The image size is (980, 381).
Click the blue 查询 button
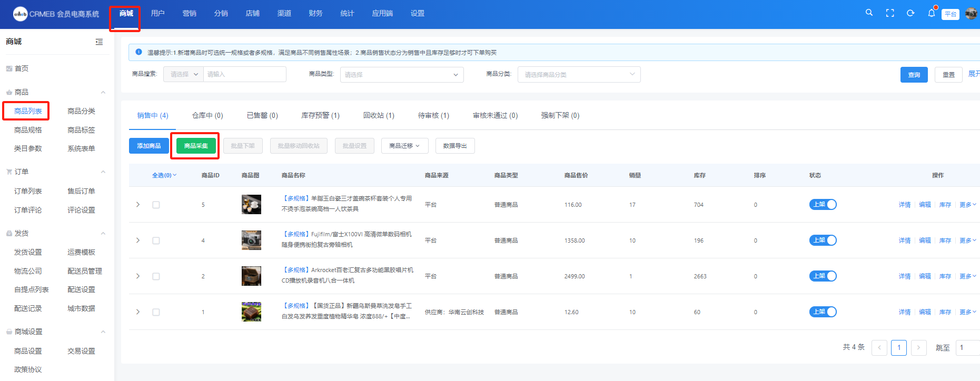coord(914,75)
